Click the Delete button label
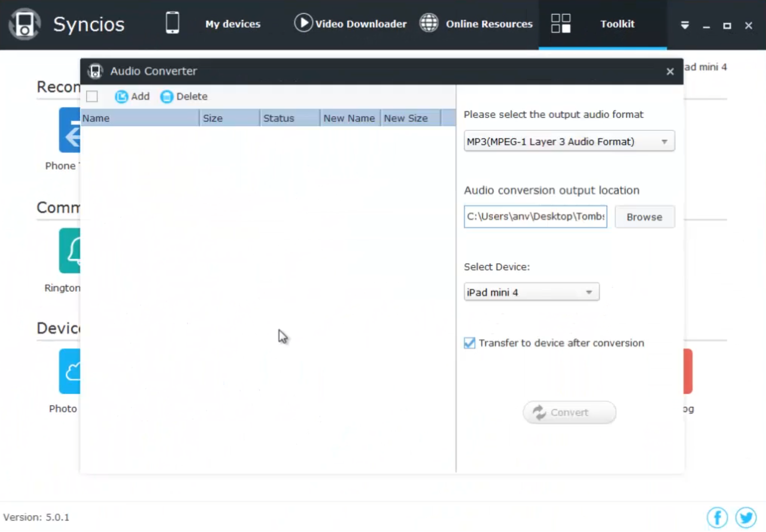 tap(192, 97)
